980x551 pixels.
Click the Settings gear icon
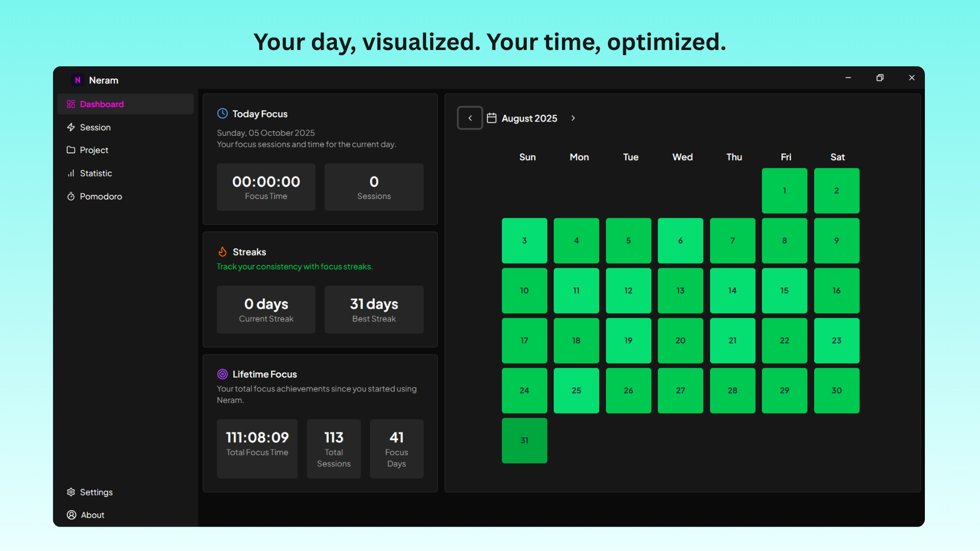(71, 492)
